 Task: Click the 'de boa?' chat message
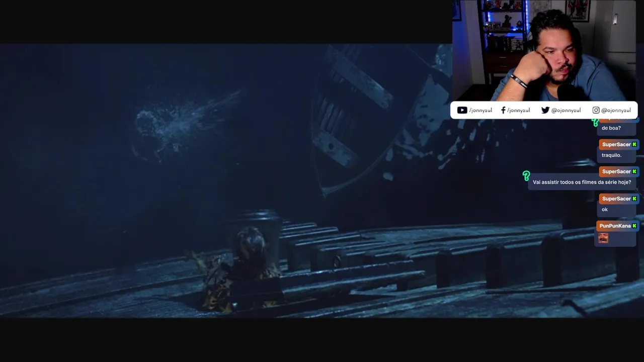click(x=611, y=128)
